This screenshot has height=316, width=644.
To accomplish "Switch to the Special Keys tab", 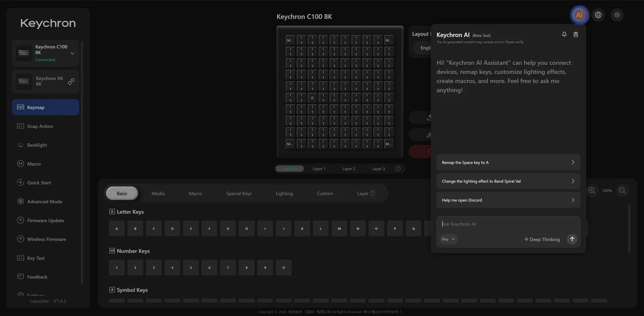I will tap(239, 193).
